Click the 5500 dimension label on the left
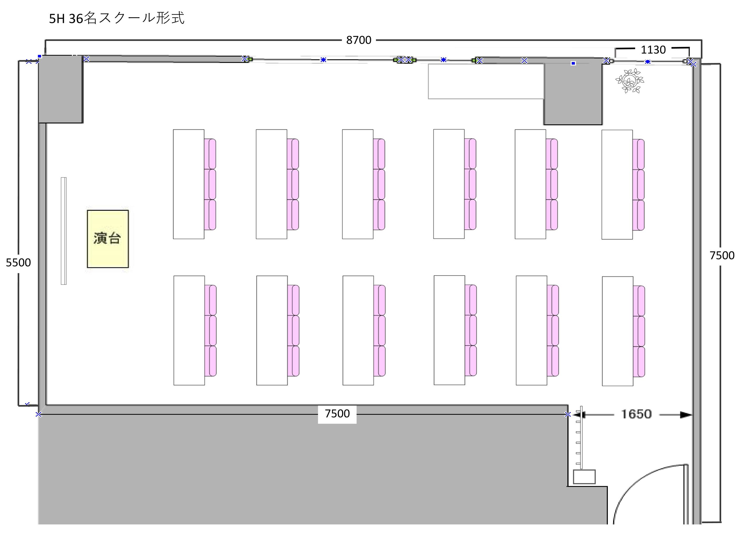The height and width of the screenshot is (560, 741). (x=18, y=263)
